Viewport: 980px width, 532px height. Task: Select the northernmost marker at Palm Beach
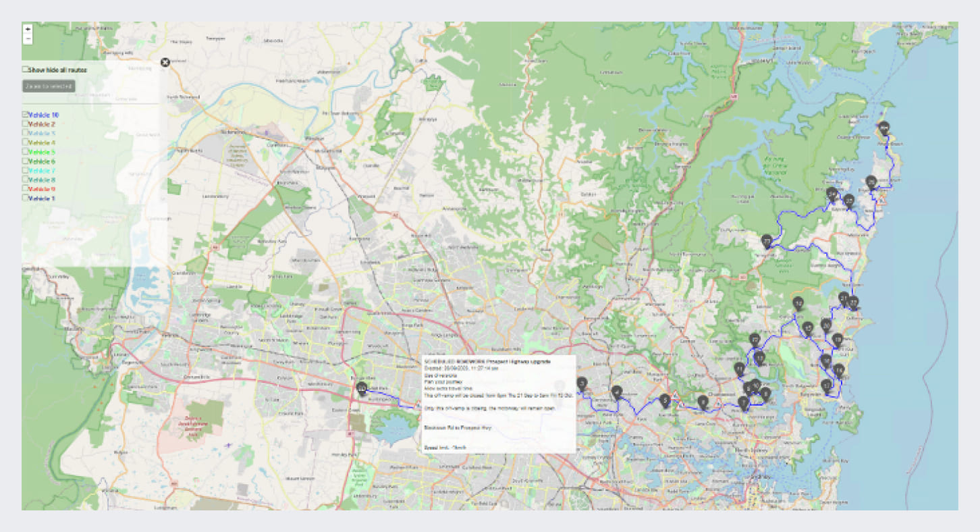coord(883,128)
